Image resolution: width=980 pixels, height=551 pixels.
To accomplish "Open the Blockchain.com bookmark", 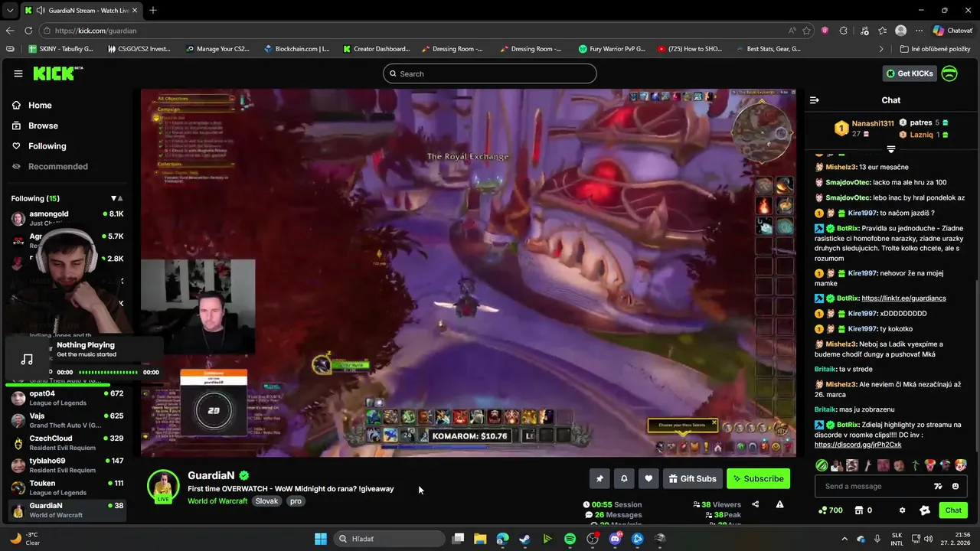I will [x=296, y=49].
